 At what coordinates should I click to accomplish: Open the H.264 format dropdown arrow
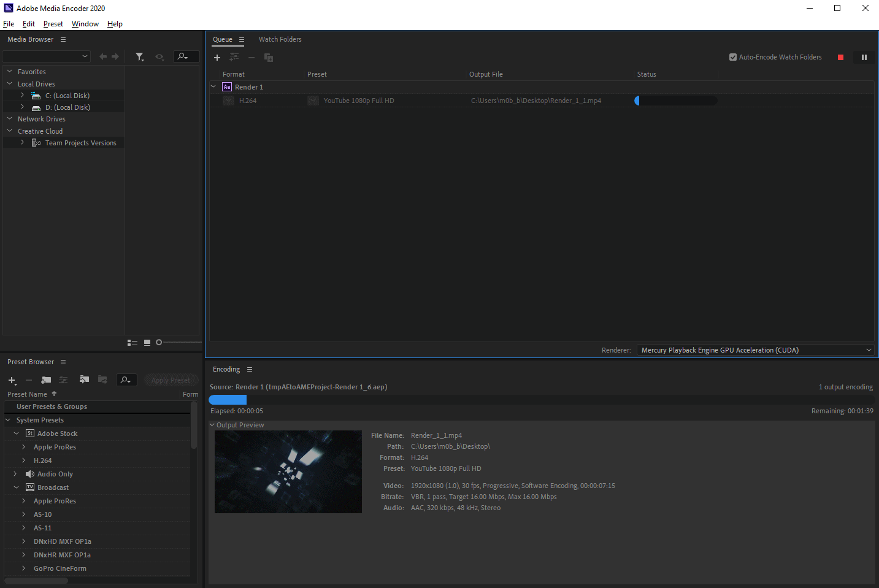coord(229,101)
